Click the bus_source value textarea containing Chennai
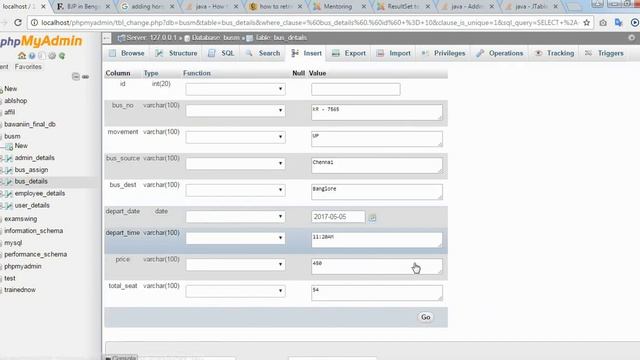Viewport: 640px width, 360px height. tap(377, 165)
